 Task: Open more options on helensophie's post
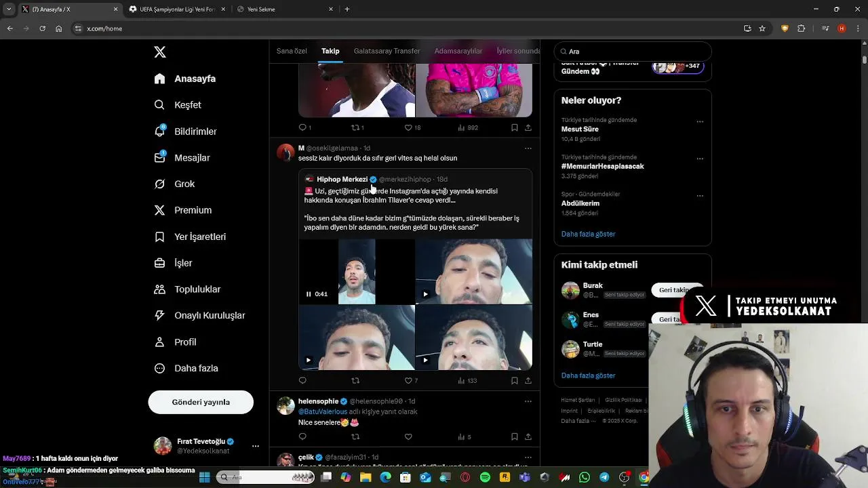528,401
